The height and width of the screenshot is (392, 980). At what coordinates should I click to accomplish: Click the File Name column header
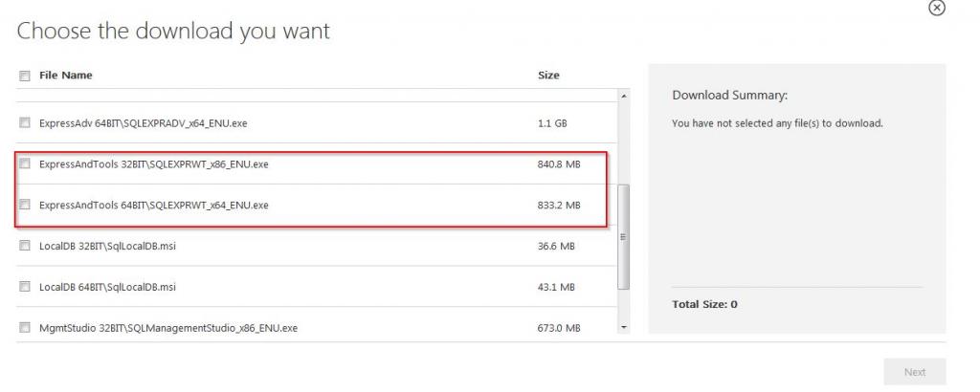(x=66, y=75)
